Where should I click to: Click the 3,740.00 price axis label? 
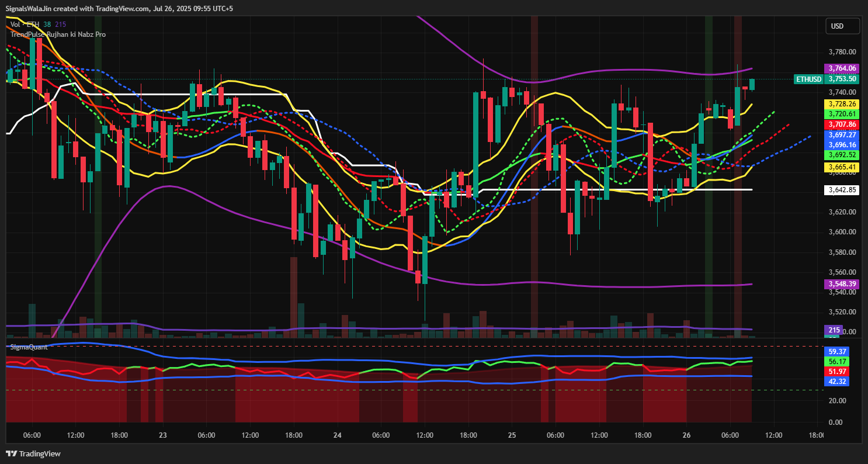click(842, 92)
